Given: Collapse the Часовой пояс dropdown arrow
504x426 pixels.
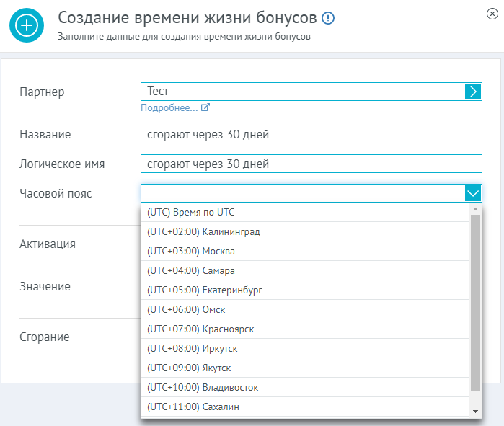Looking at the screenshot, I should (473, 193).
